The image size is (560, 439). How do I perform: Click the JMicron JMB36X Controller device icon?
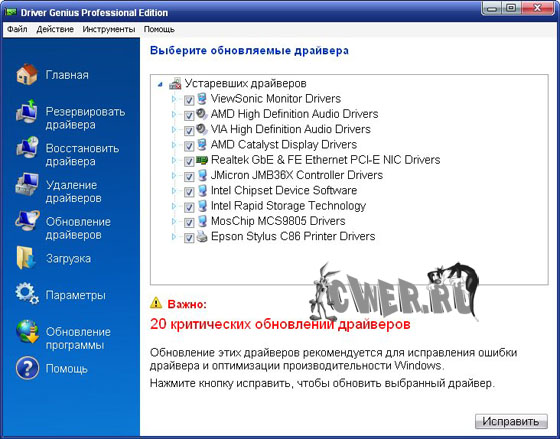coord(202,175)
